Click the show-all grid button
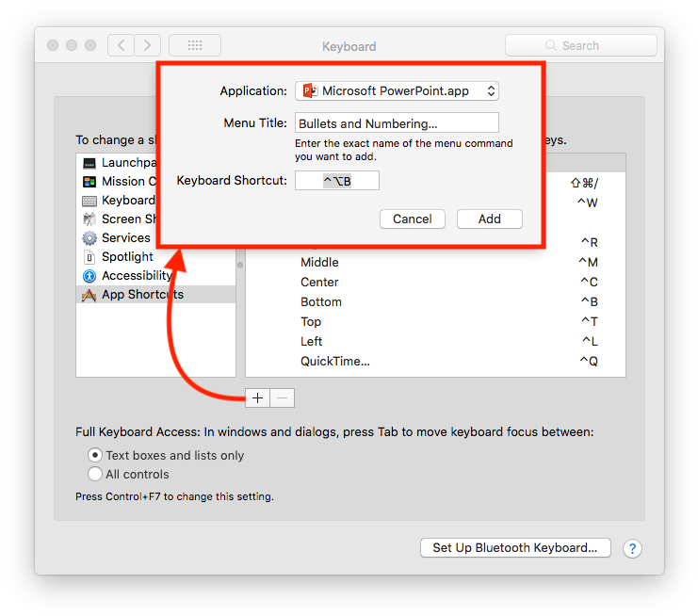This screenshot has width=698, height=616. [x=195, y=45]
